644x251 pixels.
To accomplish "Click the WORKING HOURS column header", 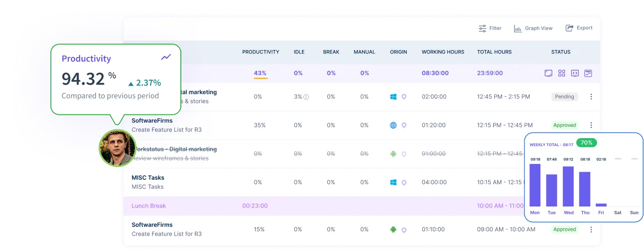I will (x=443, y=52).
